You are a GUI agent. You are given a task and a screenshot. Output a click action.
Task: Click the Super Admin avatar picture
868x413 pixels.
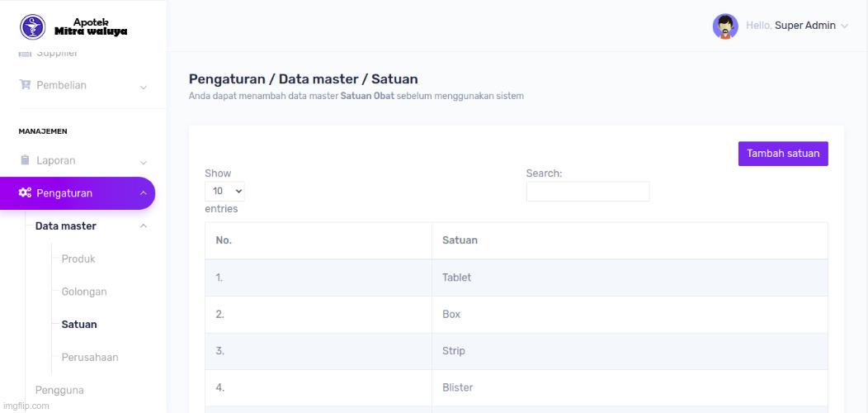point(725,26)
